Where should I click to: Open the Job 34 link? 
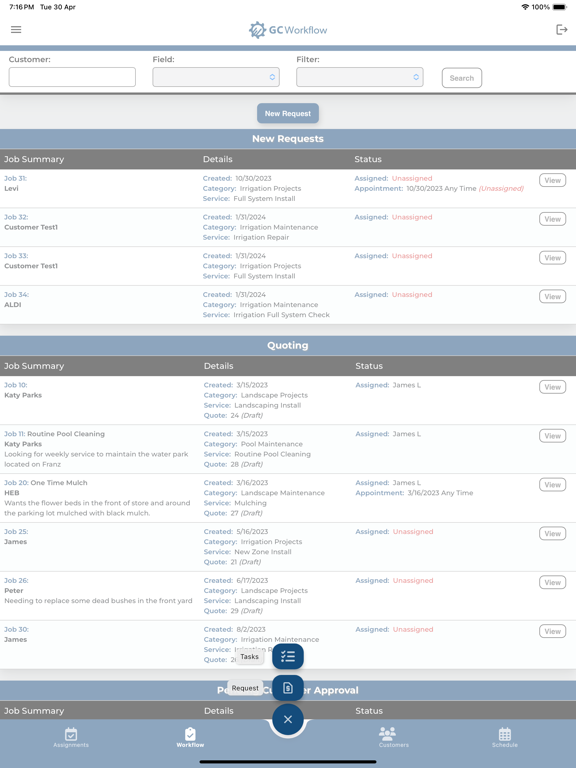tap(17, 294)
